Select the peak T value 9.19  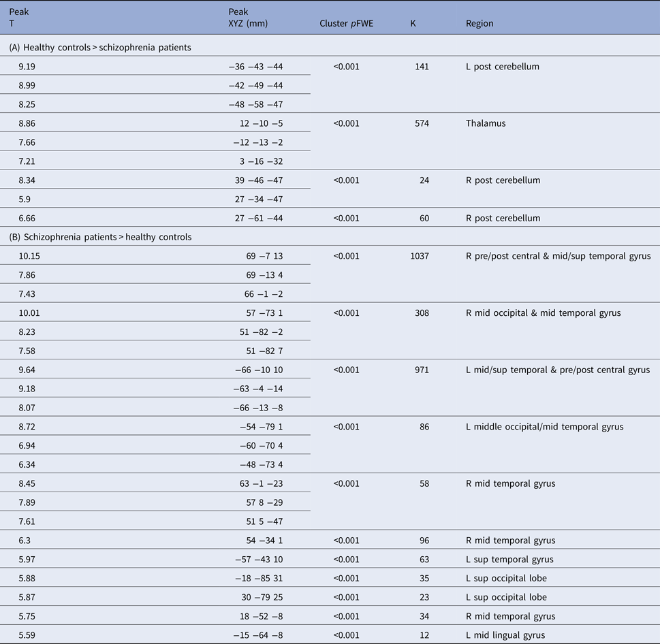click(29, 67)
